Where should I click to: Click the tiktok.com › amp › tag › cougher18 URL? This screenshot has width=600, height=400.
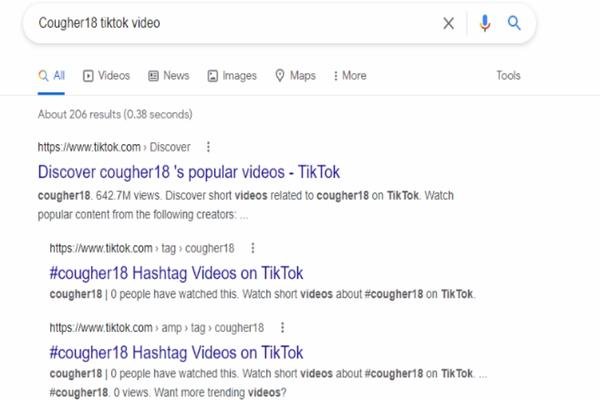tap(157, 328)
